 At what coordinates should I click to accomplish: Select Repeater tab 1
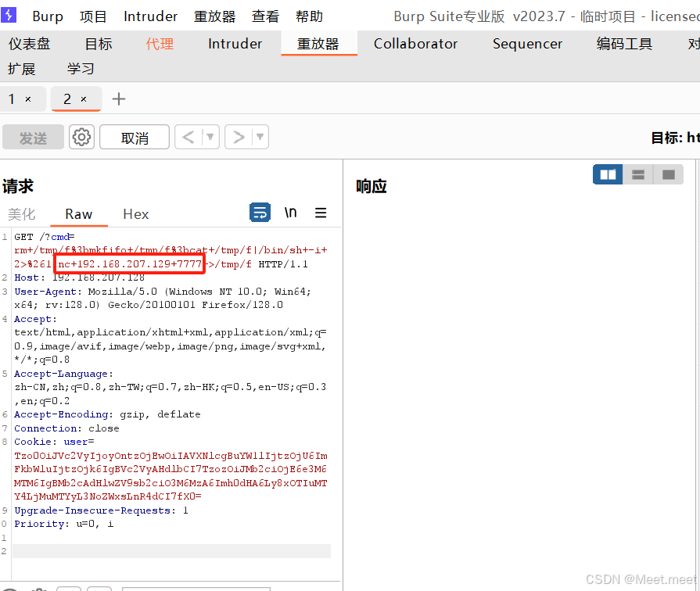pyautogui.click(x=12, y=99)
